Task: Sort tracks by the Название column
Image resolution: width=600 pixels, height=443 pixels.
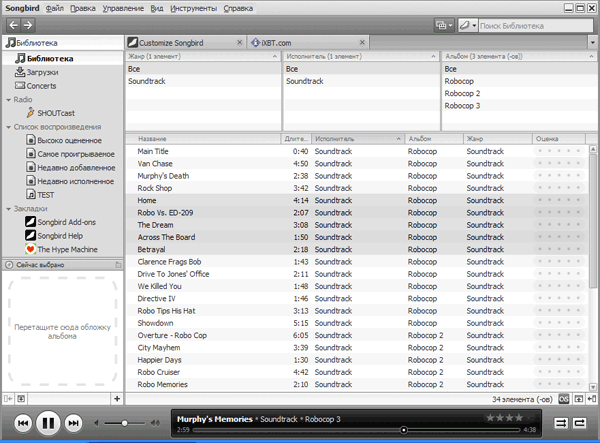Action: click(x=203, y=139)
